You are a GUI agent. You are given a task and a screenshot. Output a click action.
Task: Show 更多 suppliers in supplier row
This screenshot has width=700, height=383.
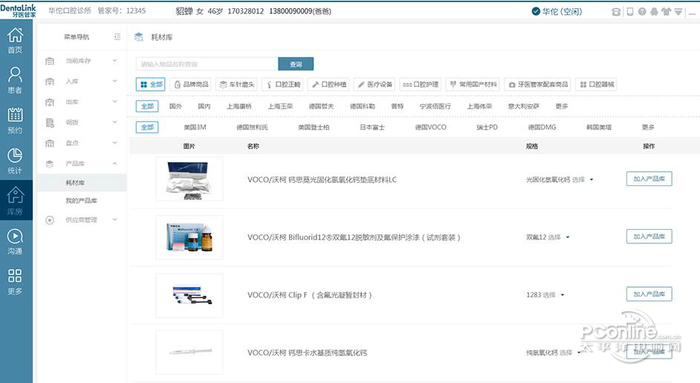click(x=562, y=106)
